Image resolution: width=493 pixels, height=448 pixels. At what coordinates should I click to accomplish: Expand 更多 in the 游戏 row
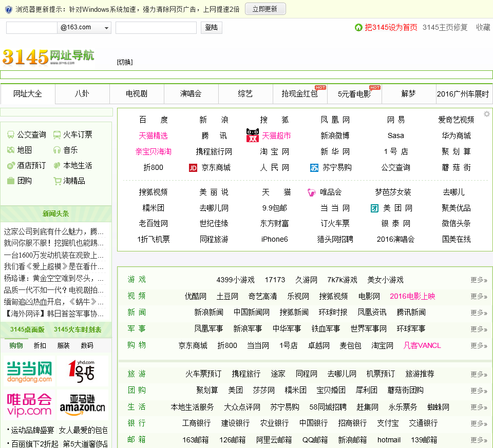coord(479,280)
